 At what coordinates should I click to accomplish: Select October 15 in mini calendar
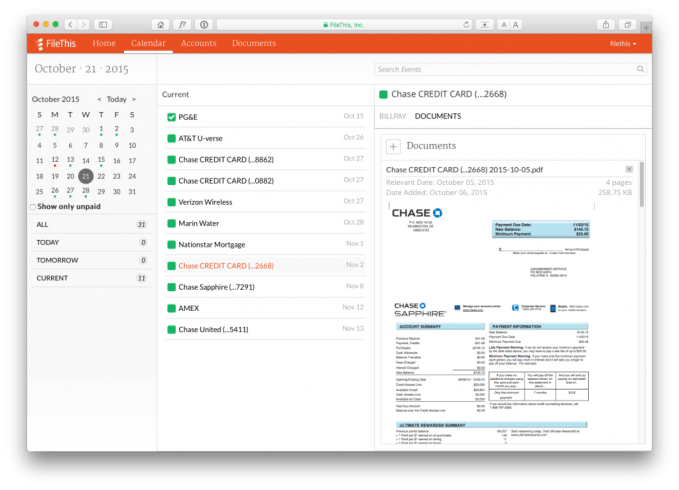point(101,160)
